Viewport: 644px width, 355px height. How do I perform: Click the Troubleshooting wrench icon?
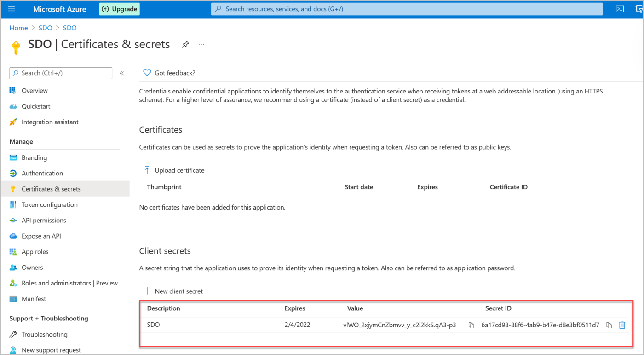pyautogui.click(x=13, y=334)
